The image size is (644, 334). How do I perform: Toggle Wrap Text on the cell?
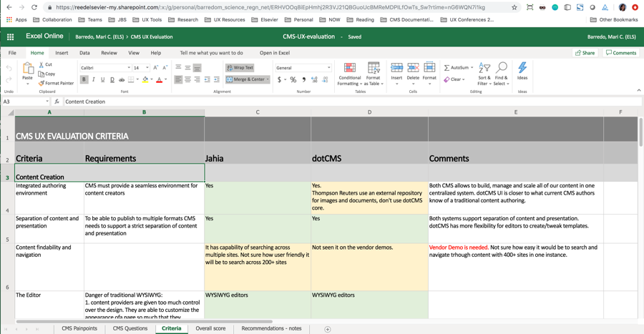coord(240,68)
